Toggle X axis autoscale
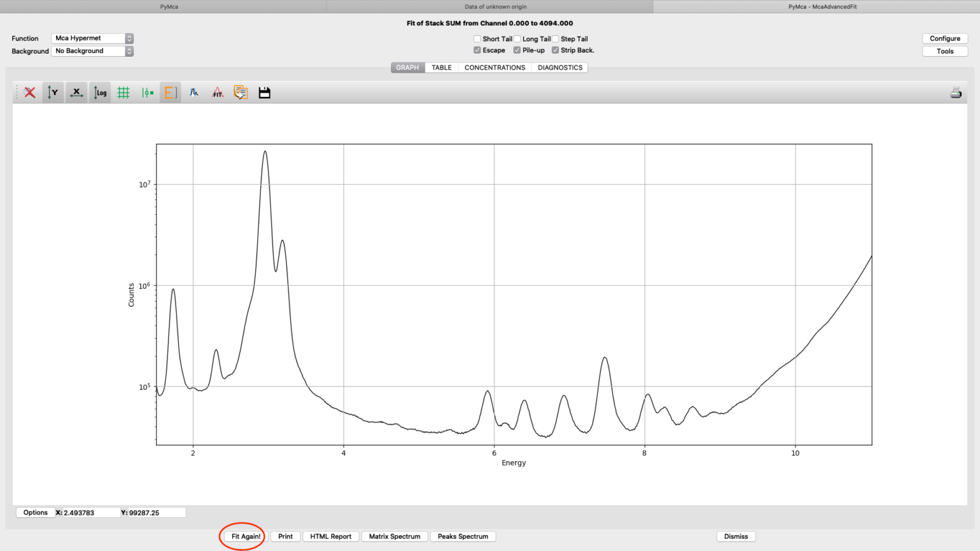 pyautogui.click(x=76, y=92)
